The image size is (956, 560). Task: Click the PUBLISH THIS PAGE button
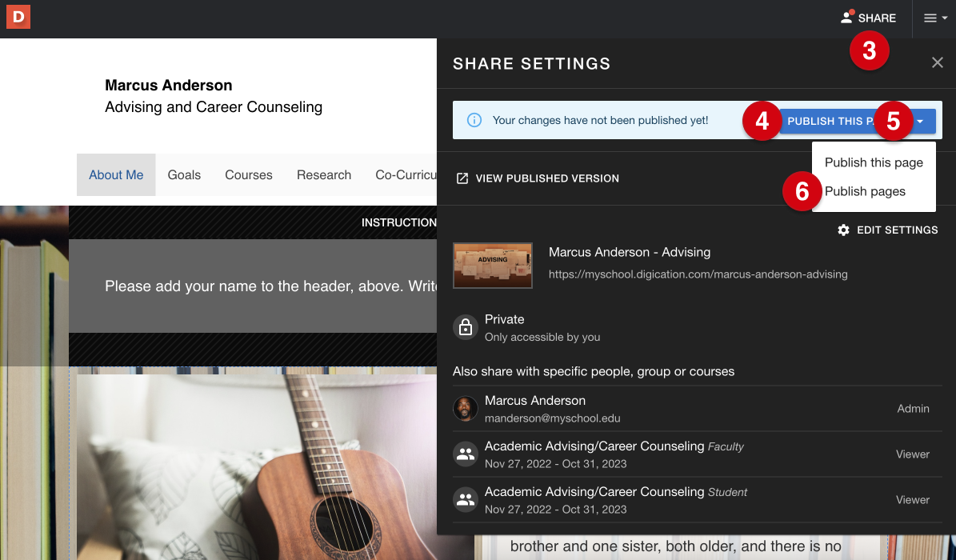pyautogui.click(x=832, y=120)
